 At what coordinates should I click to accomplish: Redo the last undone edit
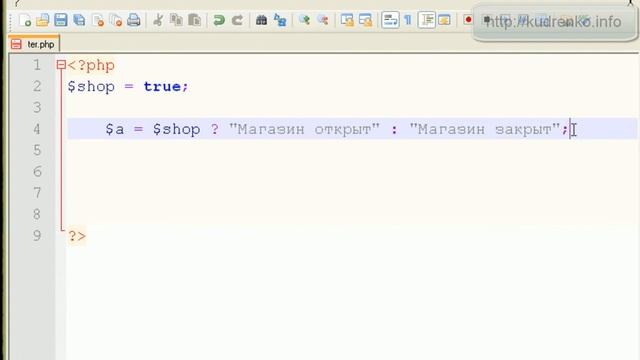pos(238,20)
